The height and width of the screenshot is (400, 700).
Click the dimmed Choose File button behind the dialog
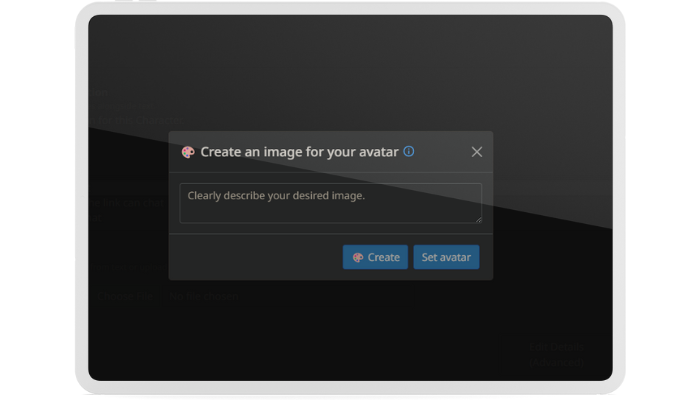[x=126, y=296]
